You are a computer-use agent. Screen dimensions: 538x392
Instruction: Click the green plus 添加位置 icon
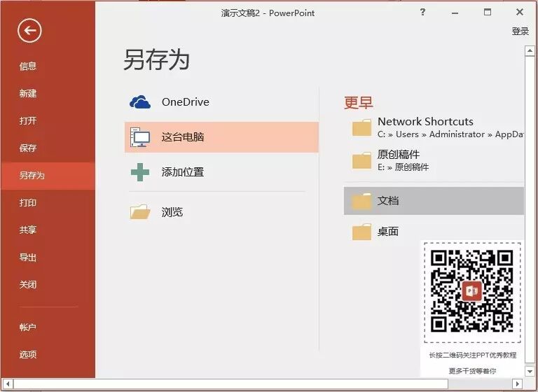[140, 171]
